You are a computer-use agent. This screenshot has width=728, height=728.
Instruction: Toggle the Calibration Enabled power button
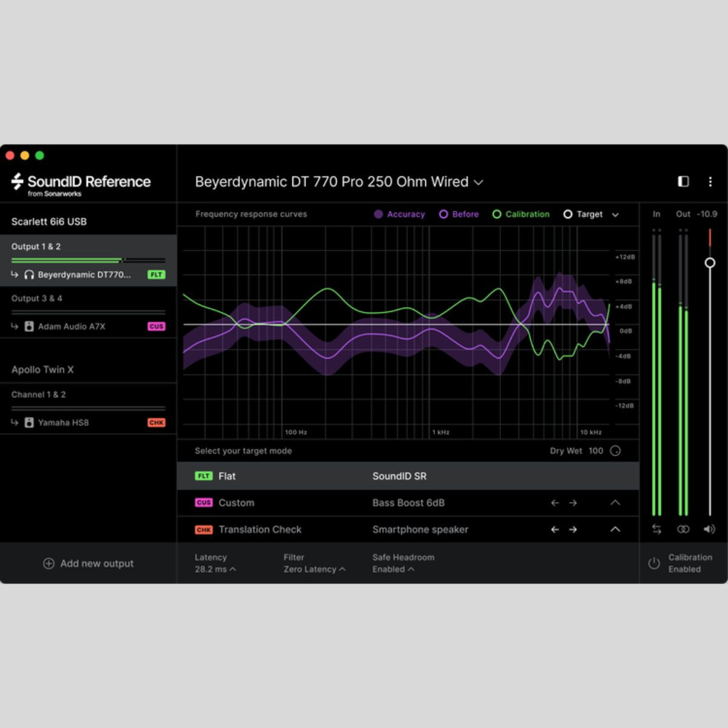coord(654,564)
